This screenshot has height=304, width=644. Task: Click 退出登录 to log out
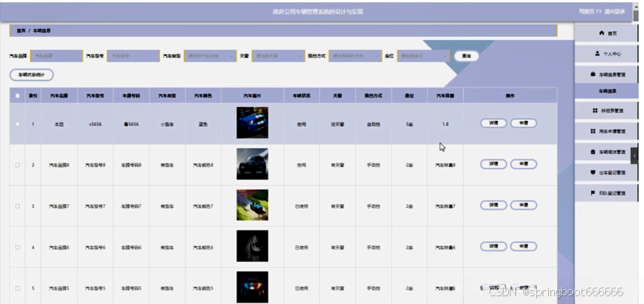point(614,12)
